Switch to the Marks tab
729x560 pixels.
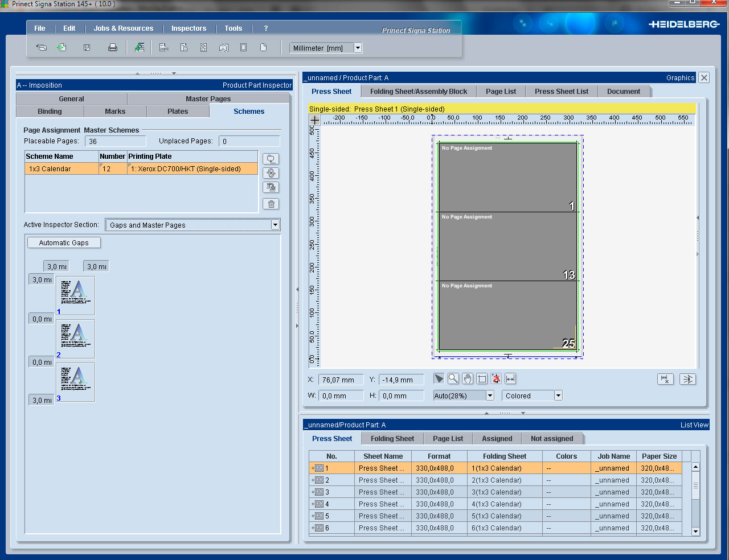point(115,112)
